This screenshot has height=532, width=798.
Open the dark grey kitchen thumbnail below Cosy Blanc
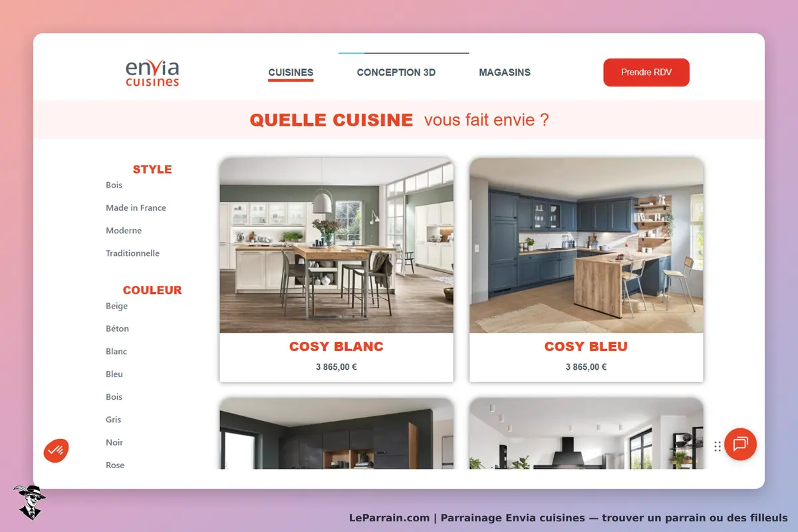(336, 434)
